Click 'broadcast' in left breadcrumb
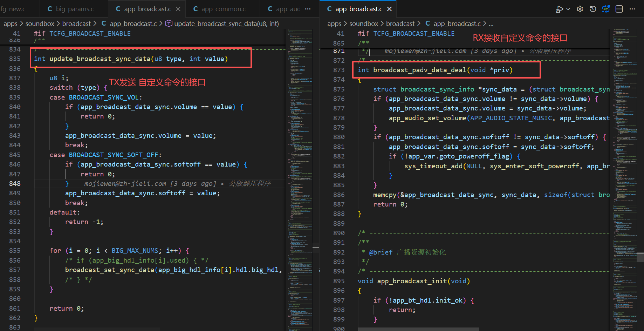Screen dimensions: 644x331 [76, 24]
